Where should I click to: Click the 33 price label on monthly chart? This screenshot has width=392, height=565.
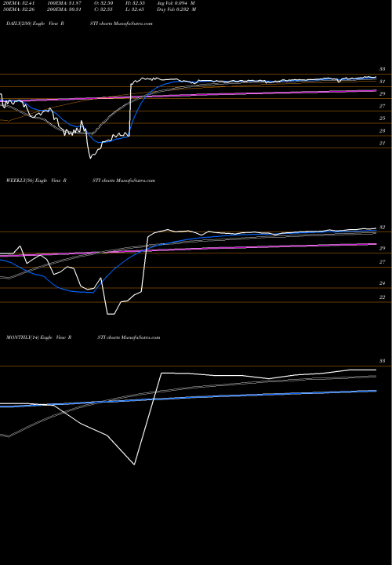(x=383, y=361)
